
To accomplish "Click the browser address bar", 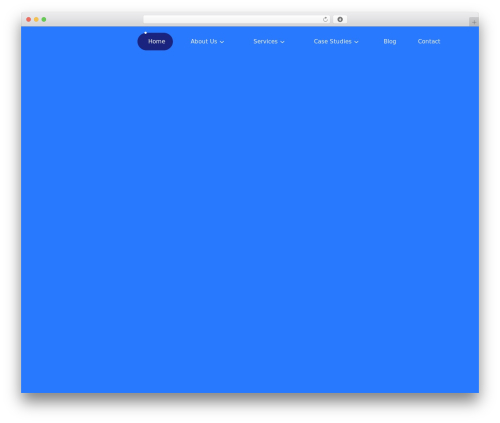I will point(237,19).
